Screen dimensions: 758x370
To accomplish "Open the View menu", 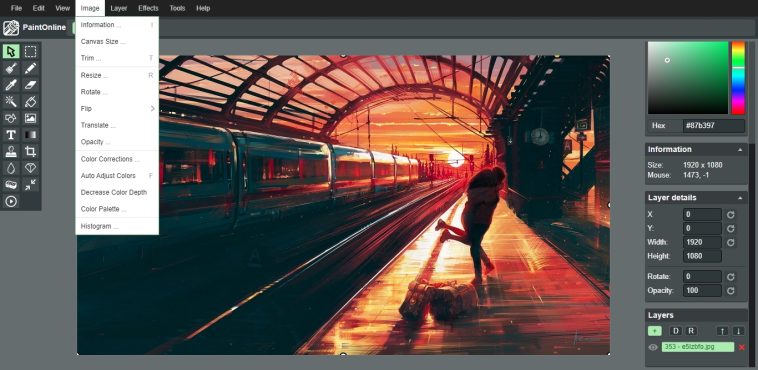I will coord(62,8).
